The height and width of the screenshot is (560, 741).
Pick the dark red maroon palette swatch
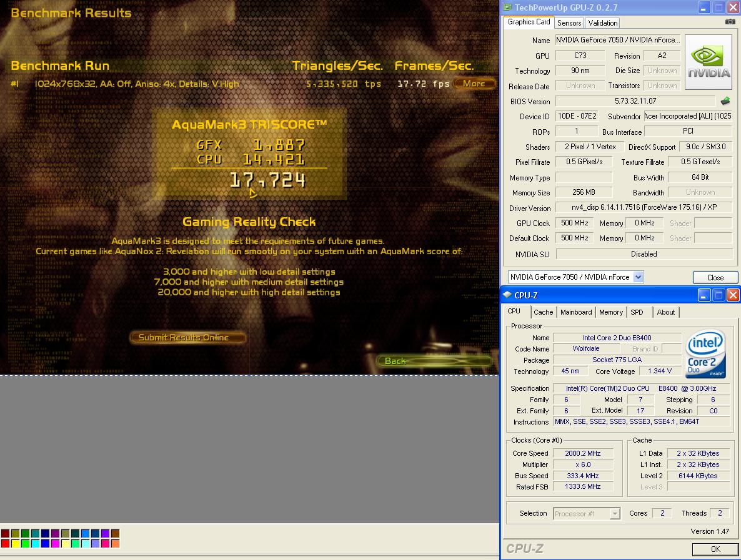pos(6,534)
